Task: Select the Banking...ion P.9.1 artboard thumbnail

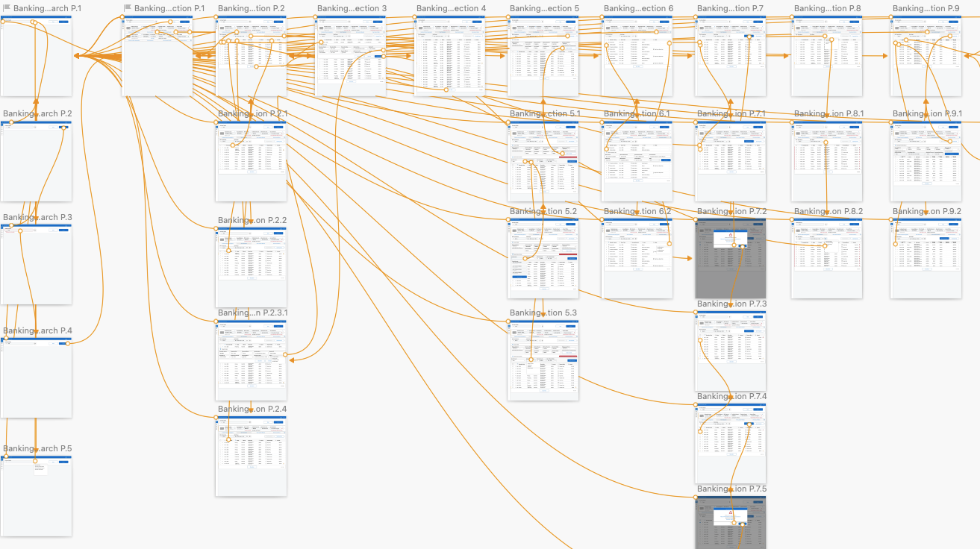Action: click(926, 160)
